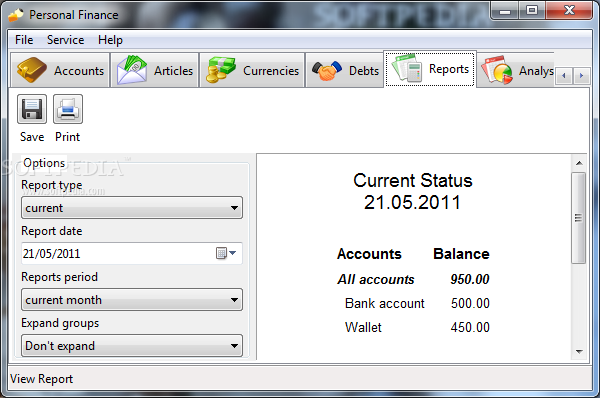600x398 pixels.
Task: Select the Reports tab
Action: click(x=430, y=69)
